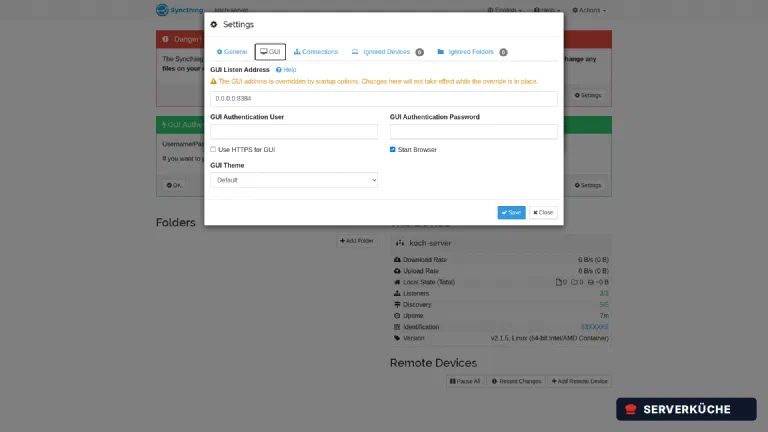Image resolution: width=768 pixels, height=432 pixels.
Task: Click the Ignored Devices count badge
Action: 419,52
